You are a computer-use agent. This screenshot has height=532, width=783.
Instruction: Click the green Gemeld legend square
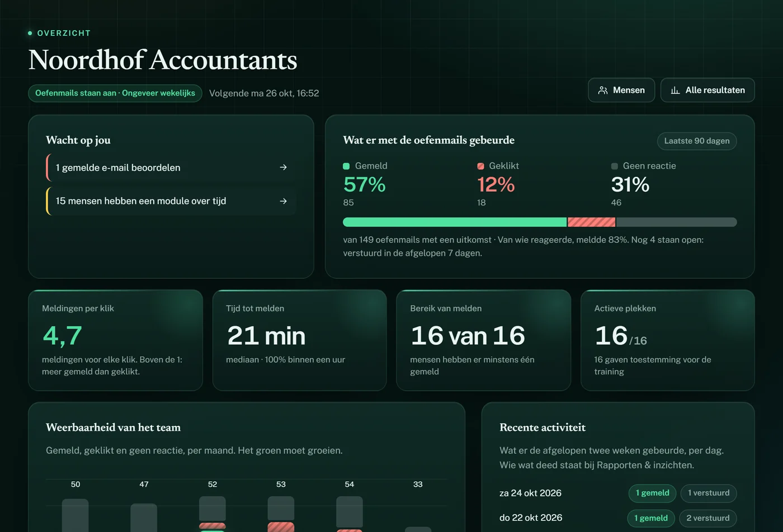pos(346,166)
